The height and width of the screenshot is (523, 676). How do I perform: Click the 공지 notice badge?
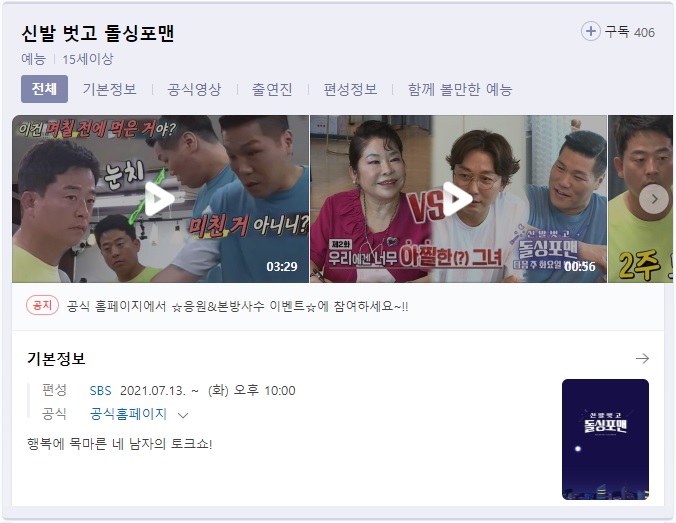(x=42, y=306)
